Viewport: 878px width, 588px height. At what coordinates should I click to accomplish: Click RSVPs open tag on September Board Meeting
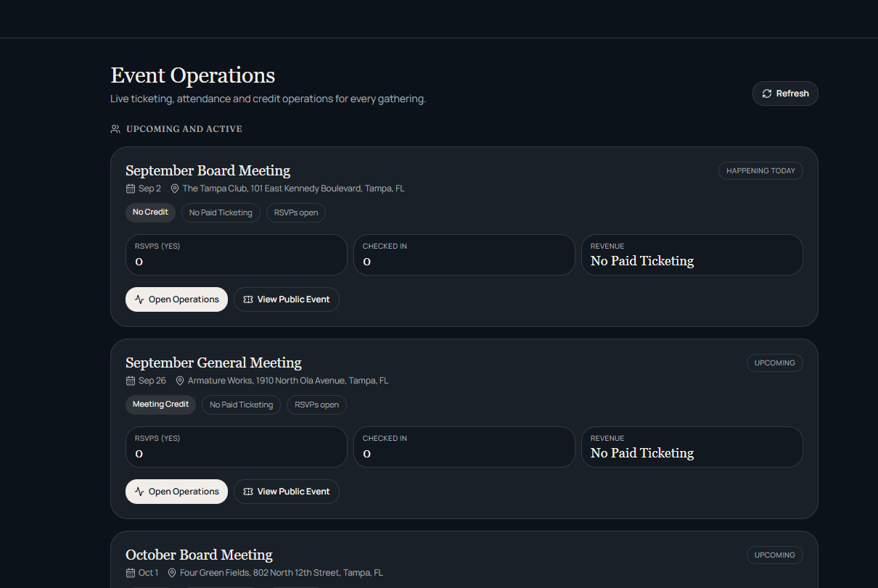(296, 212)
